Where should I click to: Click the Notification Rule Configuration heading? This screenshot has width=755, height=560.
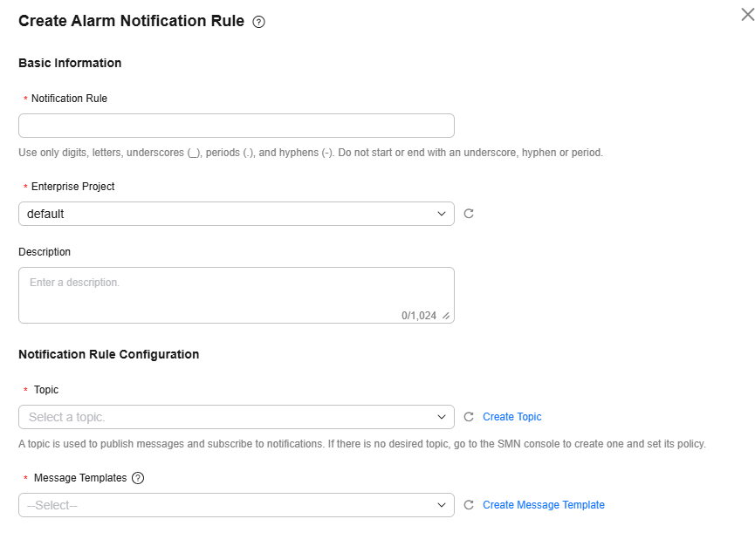click(108, 354)
